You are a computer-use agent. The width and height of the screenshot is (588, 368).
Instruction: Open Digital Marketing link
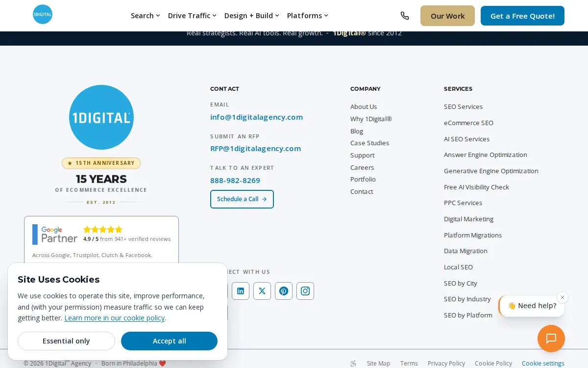point(469,219)
